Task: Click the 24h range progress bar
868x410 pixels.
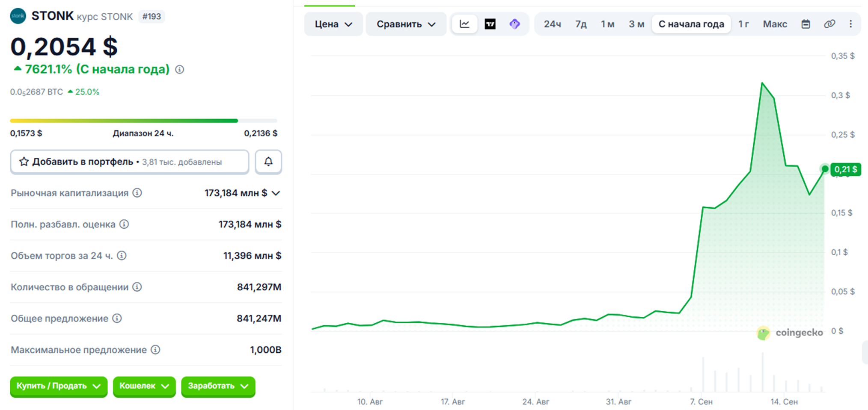Action: tap(144, 121)
